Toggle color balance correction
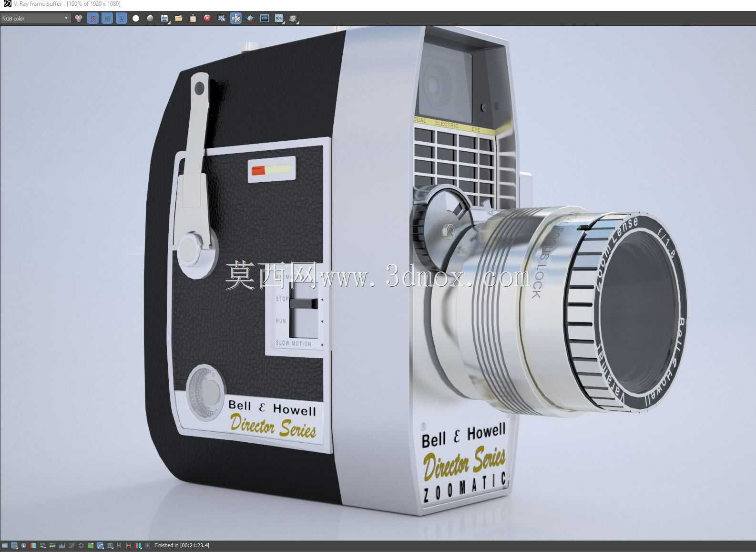Screen dimensions: 756x552 (52, 545)
